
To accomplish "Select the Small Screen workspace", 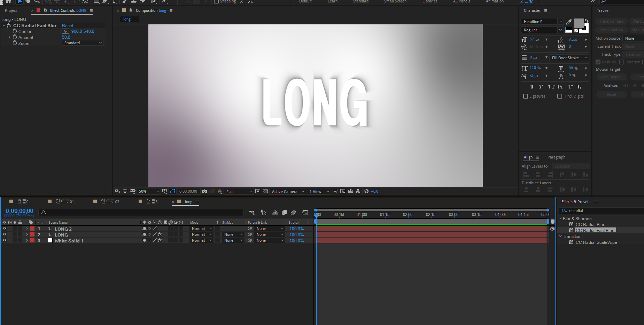I will pyautogui.click(x=395, y=1).
